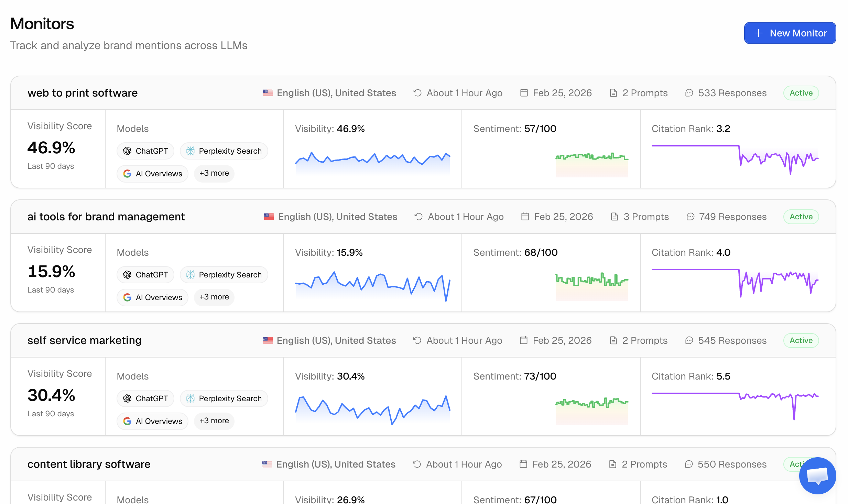Expand +3 more models in web to print monitor
The width and height of the screenshot is (848, 504).
(214, 173)
